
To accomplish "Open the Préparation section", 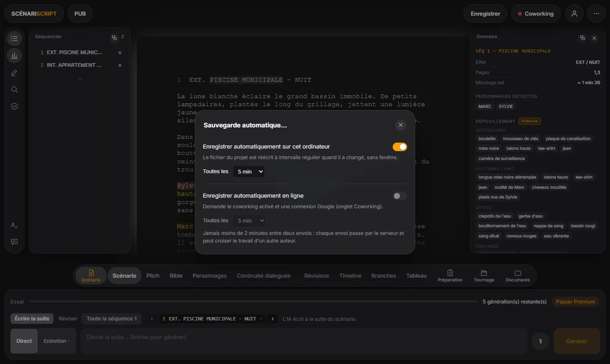I will pyautogui.click(x=450, y=276).
